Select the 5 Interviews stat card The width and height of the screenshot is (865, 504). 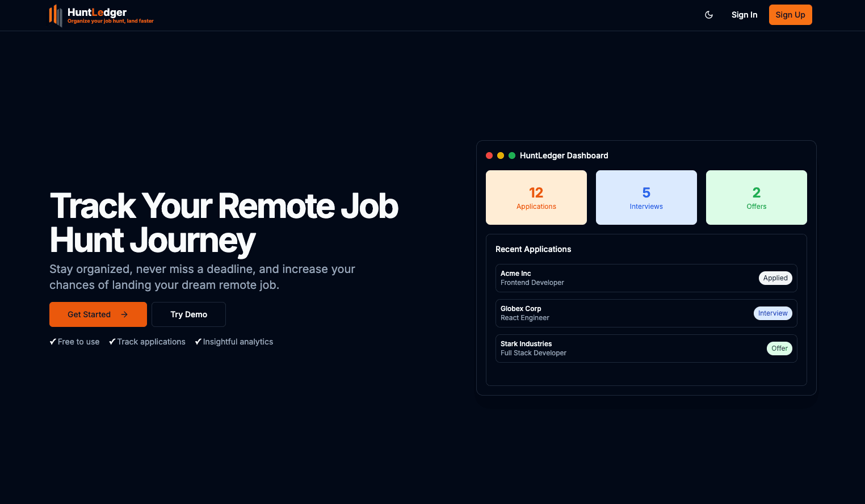pos(646,198)
